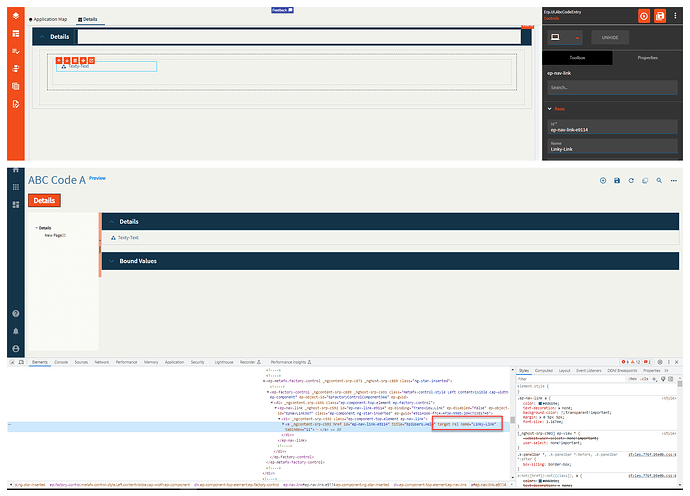The image size is (690, 496).
Task: Open the designer panel kebab menu
Action: (675, 16)
